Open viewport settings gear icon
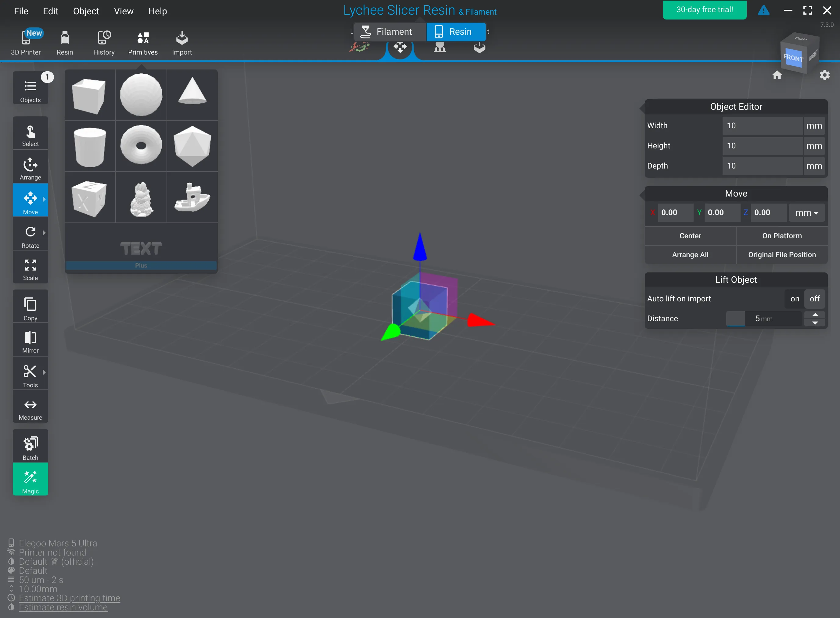 click(x=825, y=75)
